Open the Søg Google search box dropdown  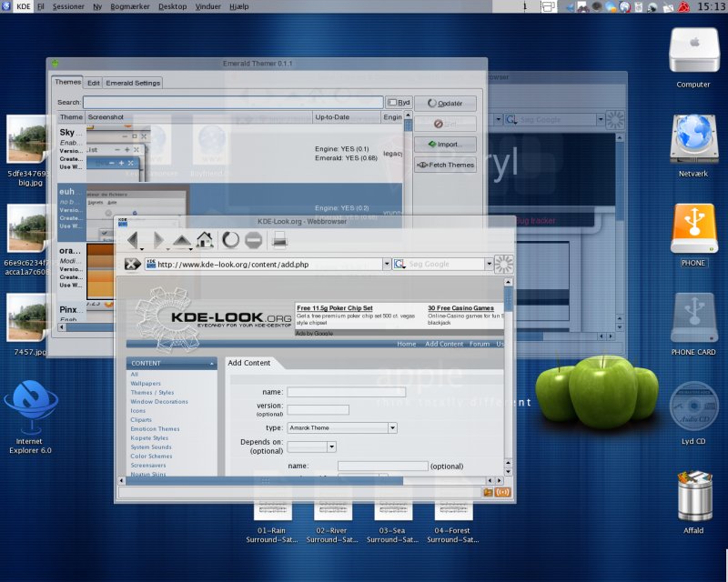pos(489,264)
